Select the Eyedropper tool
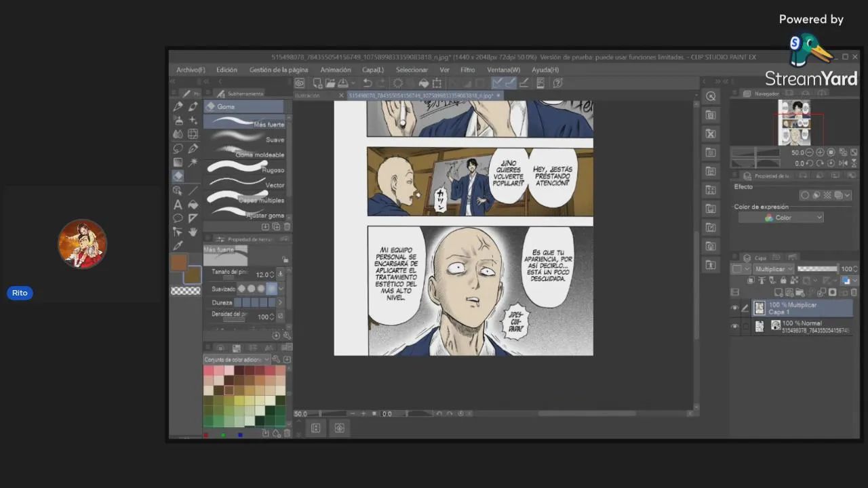868x488 pixels. 178,245
